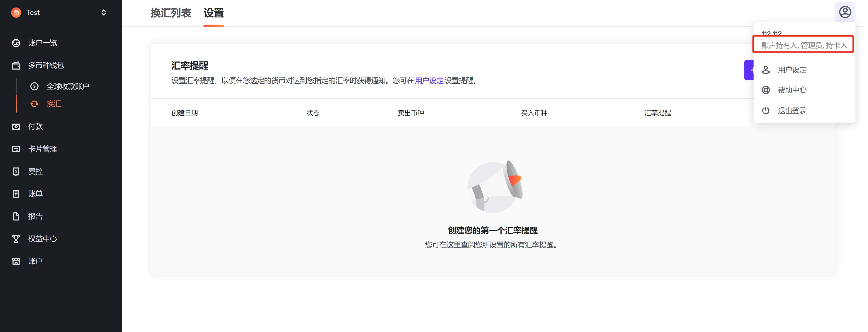This screenshot has height=332, width=868.
Task: Click the payments icon in sidebar
Action: pyautogui.click(x=16, y=127)
